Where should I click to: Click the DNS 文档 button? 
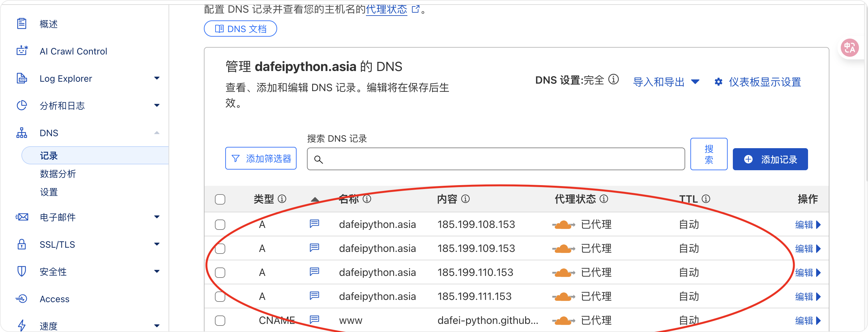click(x=240, y=29)
